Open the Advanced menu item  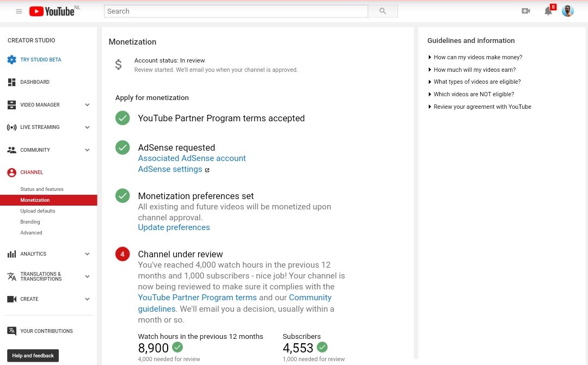tap(31, 233)
